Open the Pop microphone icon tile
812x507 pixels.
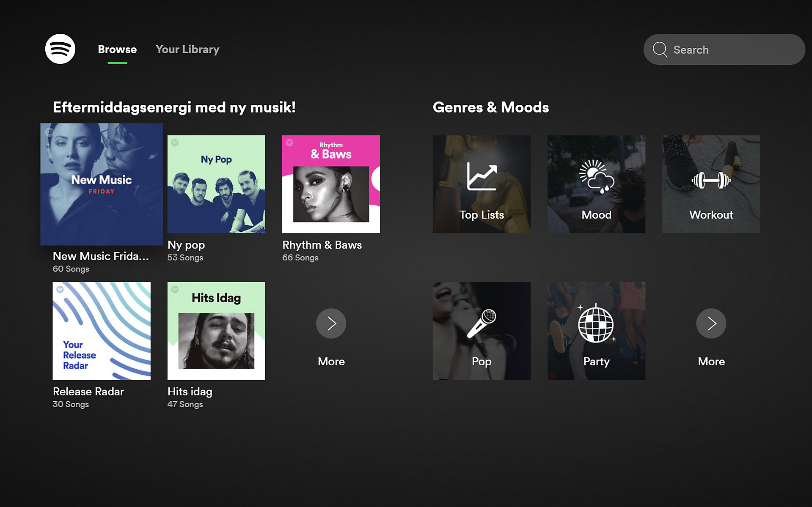coord(482,331)
